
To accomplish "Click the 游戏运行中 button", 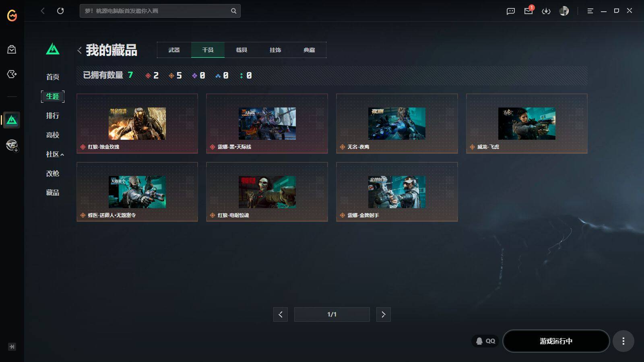I will coord(556,341).
